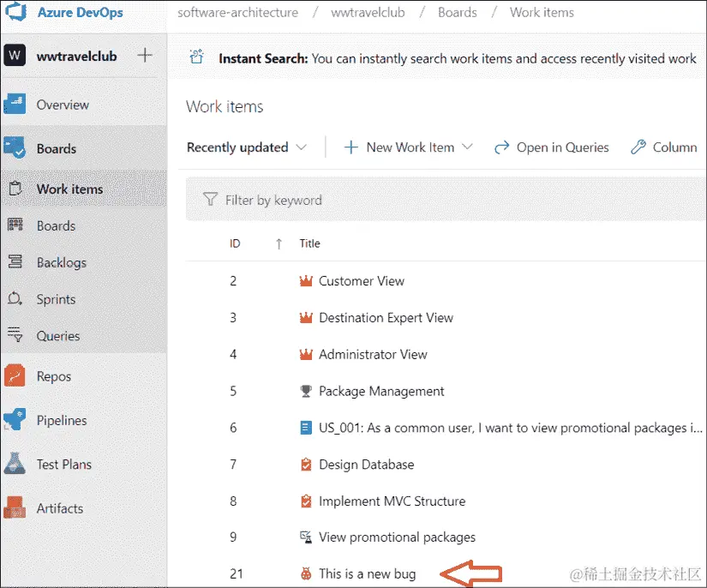Open the Pipelines rocket icon
Image resolution: width=707 pixels, height=588 pixels.
pyautogui.click(x=15, y=419)
